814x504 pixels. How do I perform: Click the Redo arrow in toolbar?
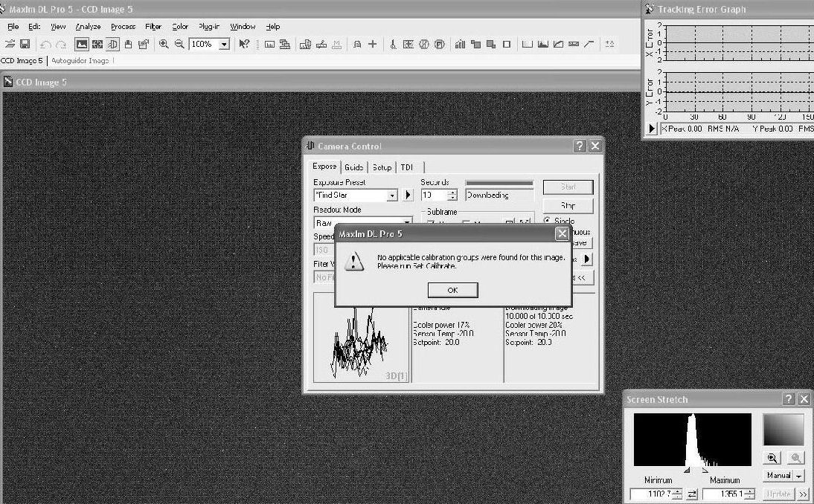click(x=61, y=45)
